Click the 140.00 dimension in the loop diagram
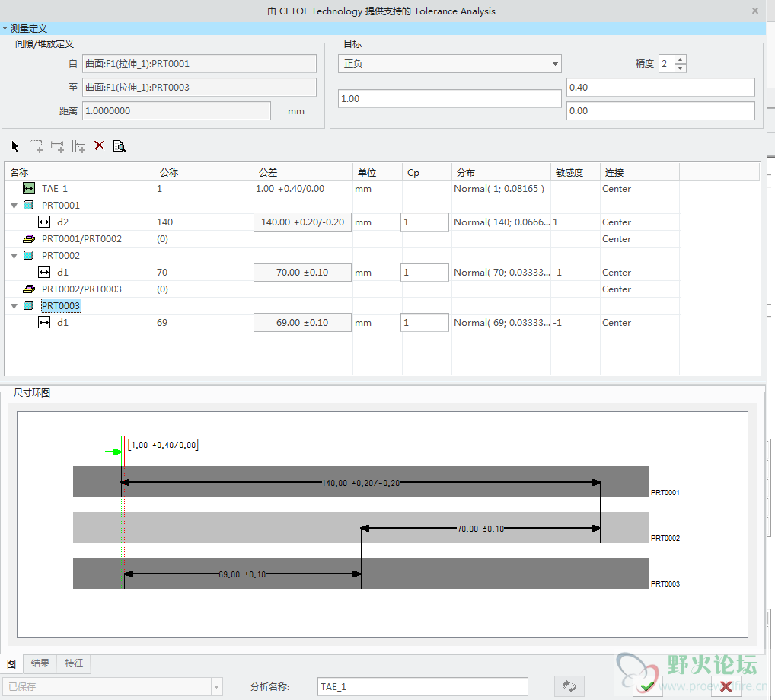Screen dimensions: 775x700 pyautogui.click(x=361, y=483)
